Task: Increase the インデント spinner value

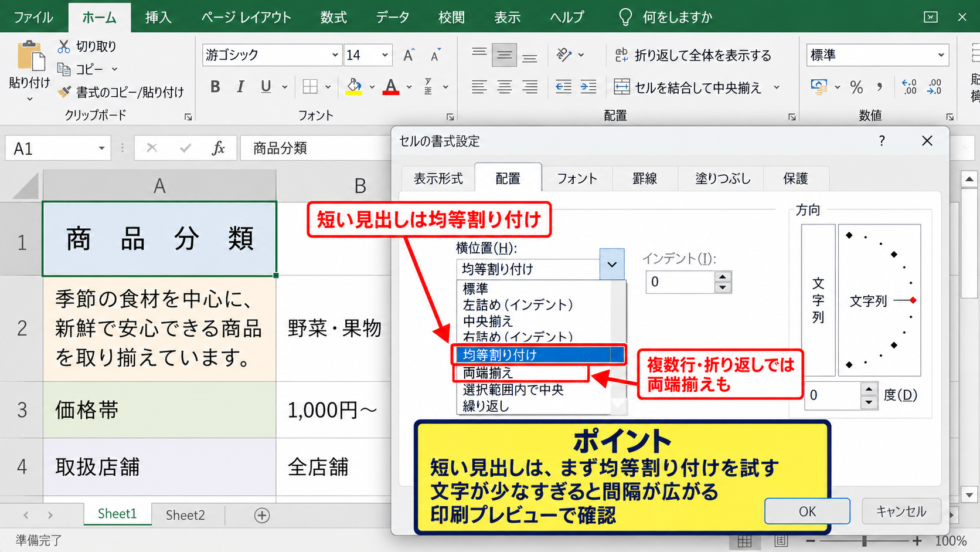Action: (x=723, y=277)
